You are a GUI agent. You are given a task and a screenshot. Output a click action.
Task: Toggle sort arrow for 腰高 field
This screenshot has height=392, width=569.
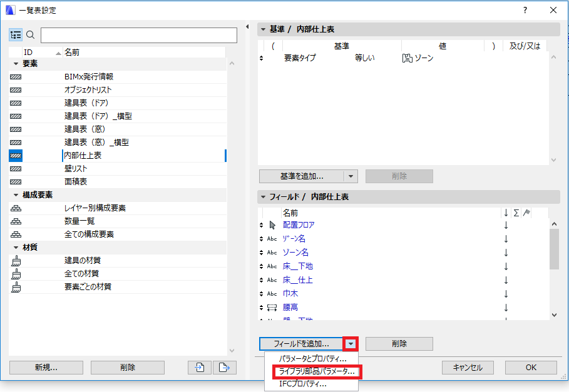pos(506,308)
